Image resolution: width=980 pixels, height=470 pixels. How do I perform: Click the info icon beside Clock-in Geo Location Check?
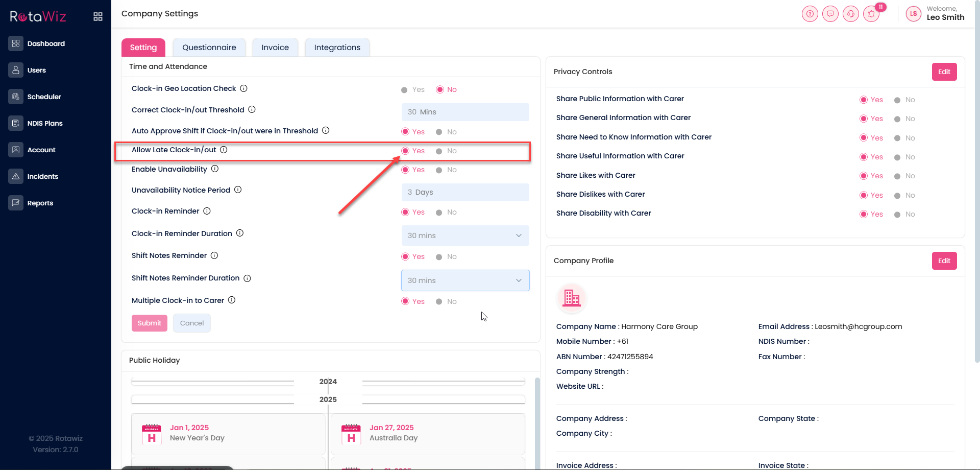click(x=244, y=88)
